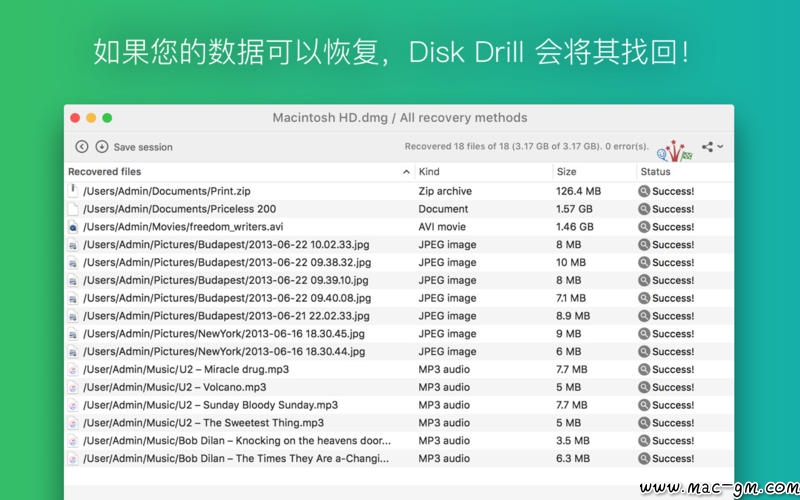Screen dimensions: 800x500
Task: Select NewYork/2013-06-16 18.30.44.jpg path
Action: point(224,352)
